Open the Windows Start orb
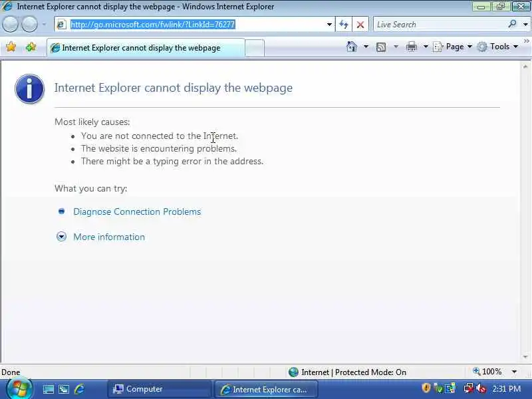The width and height of the screenshot is (532, 399). (19, 389)
